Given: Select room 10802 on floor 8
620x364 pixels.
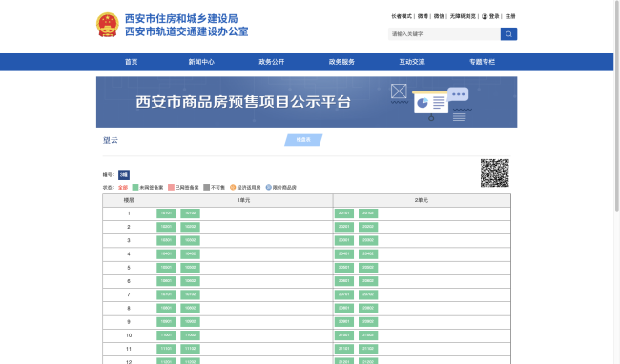Looking at the screenshot, I should [x=190, y=309].
